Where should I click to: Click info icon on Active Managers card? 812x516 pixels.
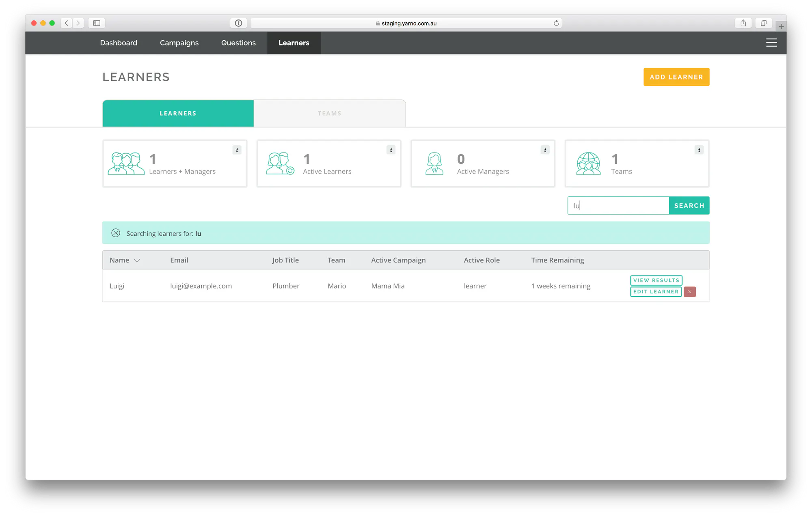[x=545, y=150]
